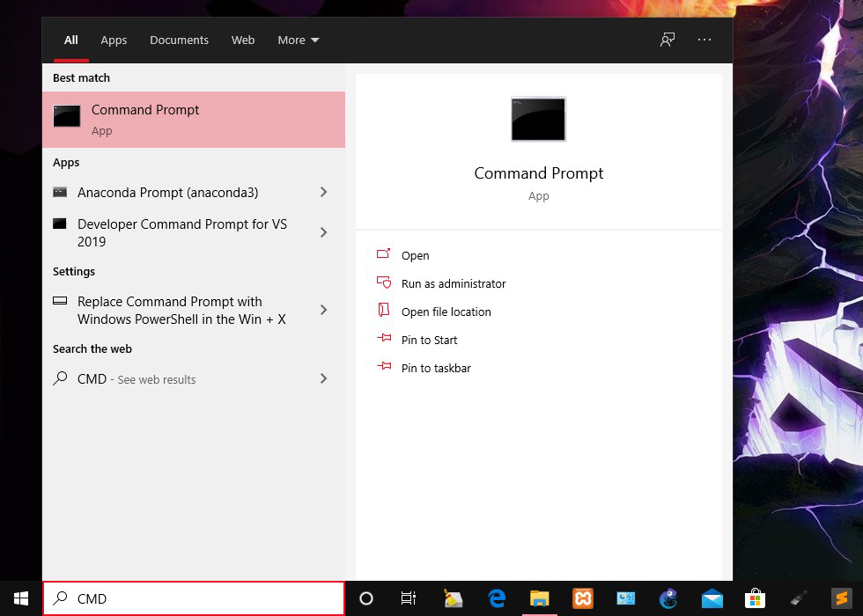Open the USB plug app on taskbar

click(798, 598)
